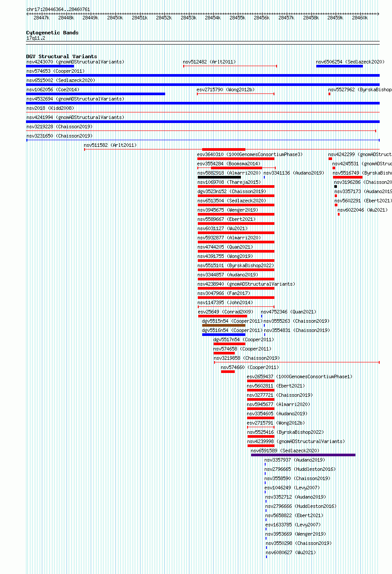Open the nsv3231650 (Chaisson2019) label
392x574 pixels.
[x=59, y=136]
